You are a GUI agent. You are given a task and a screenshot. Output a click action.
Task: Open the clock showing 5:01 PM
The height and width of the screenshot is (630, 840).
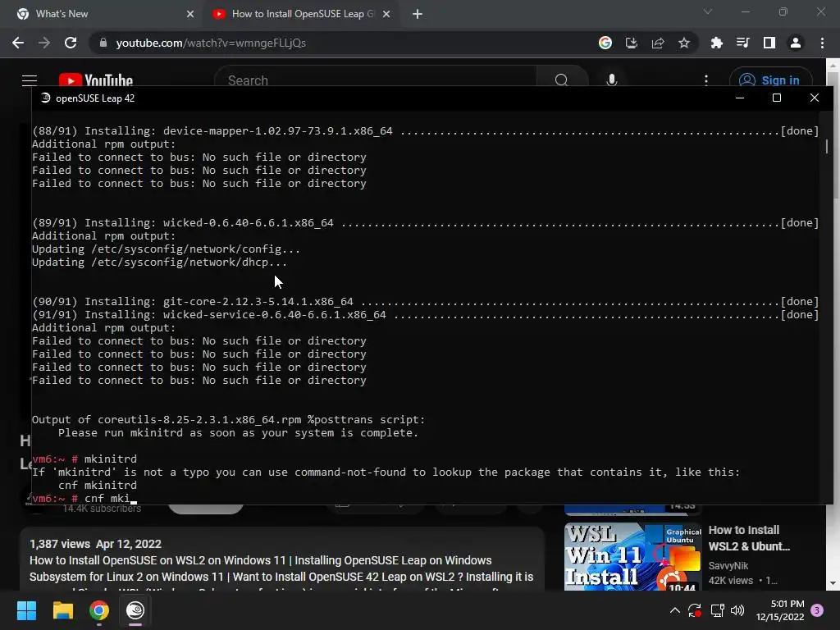(780, 610)
